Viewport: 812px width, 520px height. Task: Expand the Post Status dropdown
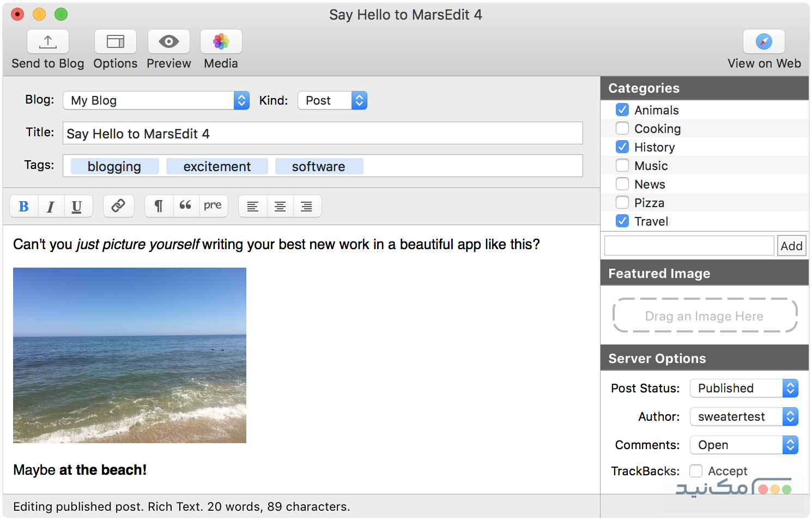tap(743, 388)
